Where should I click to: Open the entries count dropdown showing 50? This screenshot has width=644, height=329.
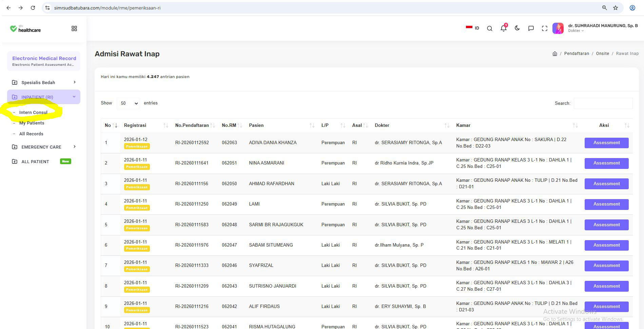click(128, 103)
